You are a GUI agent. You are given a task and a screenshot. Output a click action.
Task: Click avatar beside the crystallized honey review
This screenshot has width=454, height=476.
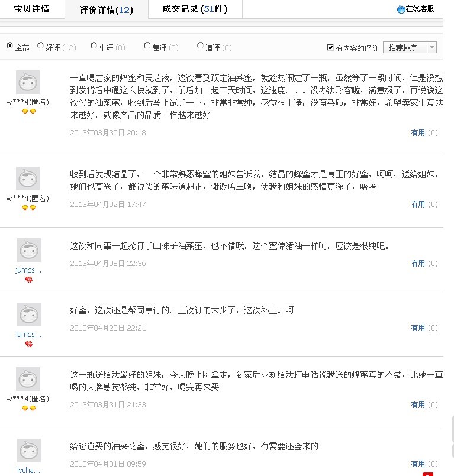point(28,179)
